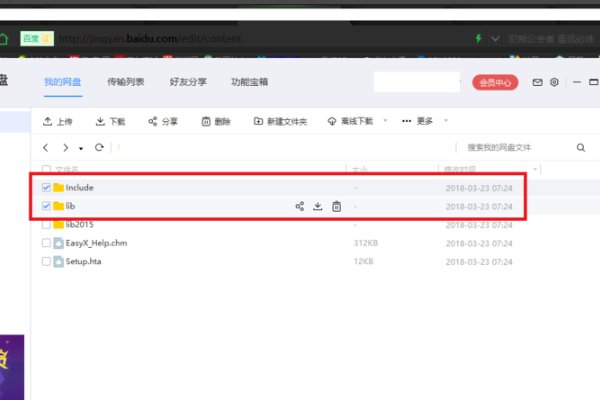
Task: Refresh the file list
Action: coord(99,147)
